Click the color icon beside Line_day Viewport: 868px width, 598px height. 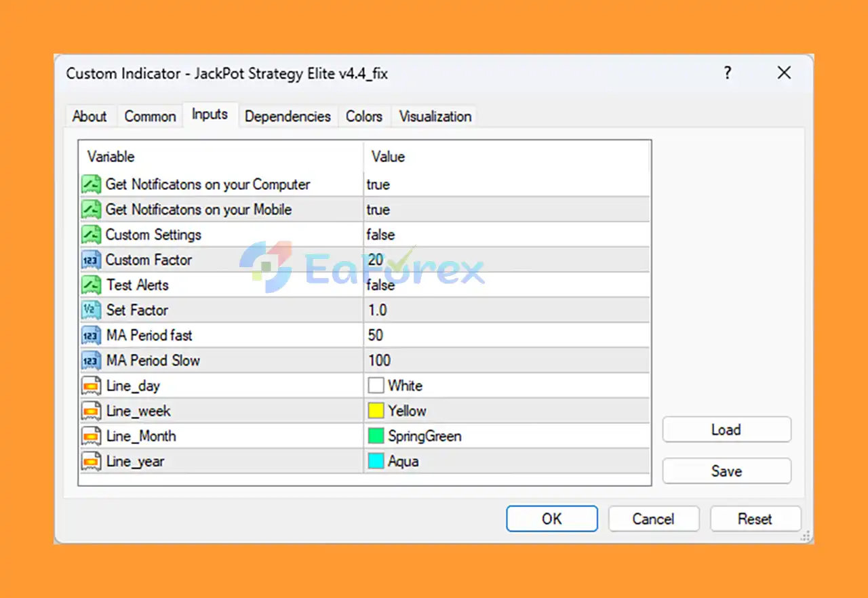pyautogui.click(x=91, y=386)
